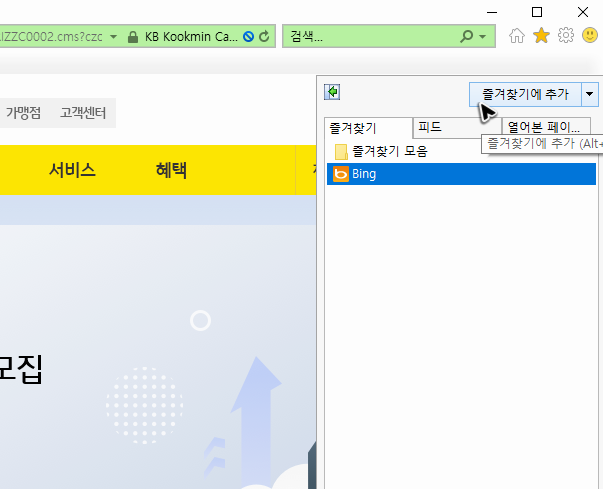Click the refresh arrow in address bar
Image resolution: width=603 pixels, height=489 pixels.
pyautogui.click(x=264, y=37)
